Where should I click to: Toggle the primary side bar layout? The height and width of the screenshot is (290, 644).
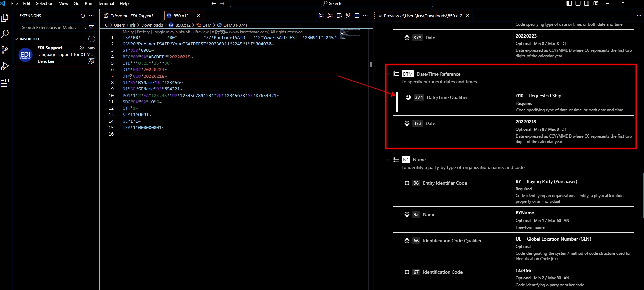(x=569, y=3)
